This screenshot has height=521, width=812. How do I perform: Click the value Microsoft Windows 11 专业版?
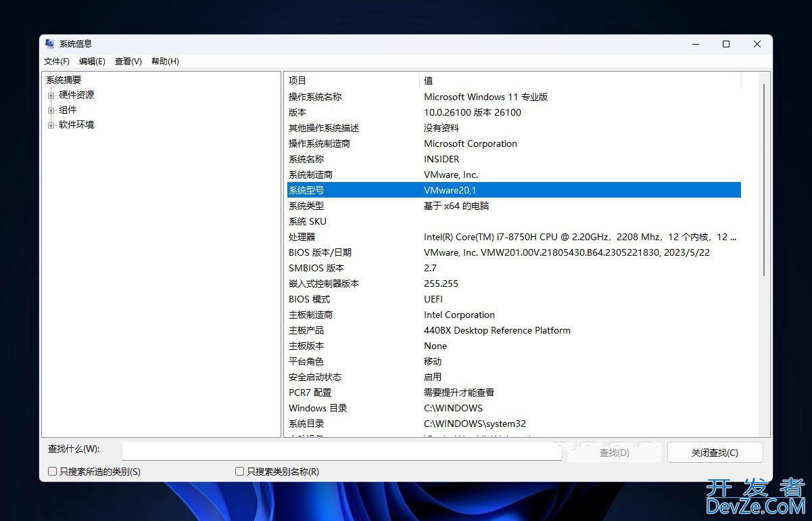pos(485,97)
